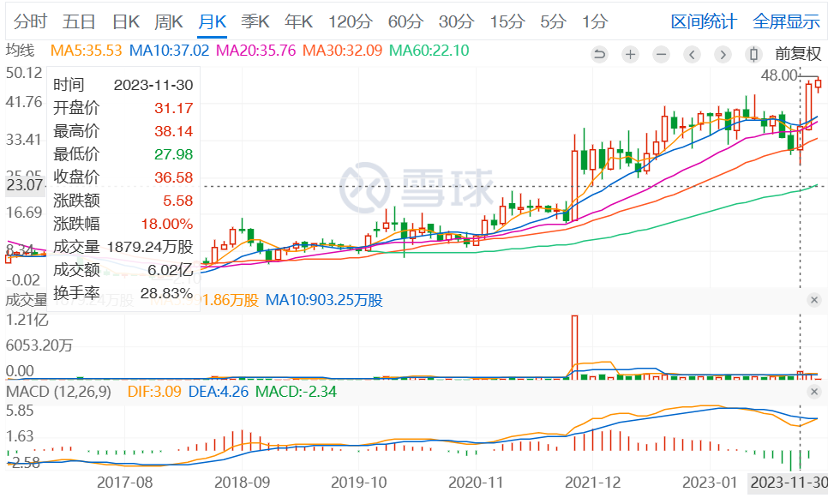This screenshot has width=834, height=504.
Task: Open the 年K chart tab
Action: coord(299,21)
